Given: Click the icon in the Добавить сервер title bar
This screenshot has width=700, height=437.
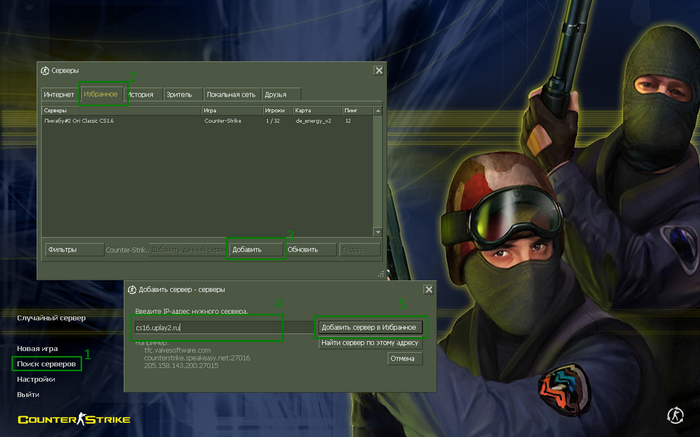Looking at the screenshot, I should click(132, 290).
